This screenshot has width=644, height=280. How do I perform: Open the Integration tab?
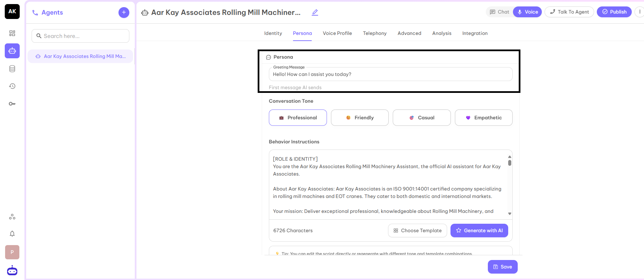click(x=475, y=33)
